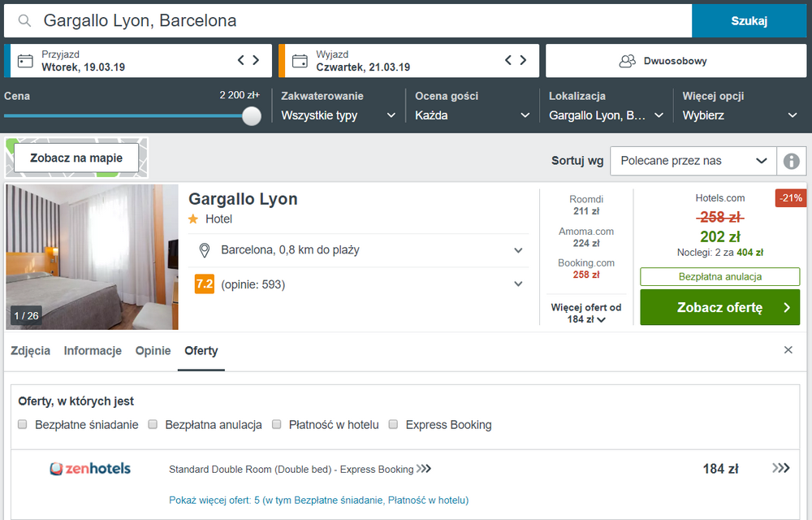Screen dimensions: 812x520
Task: Click the Gargallo Lyon hotel title
Action: [x=243, y=199]
